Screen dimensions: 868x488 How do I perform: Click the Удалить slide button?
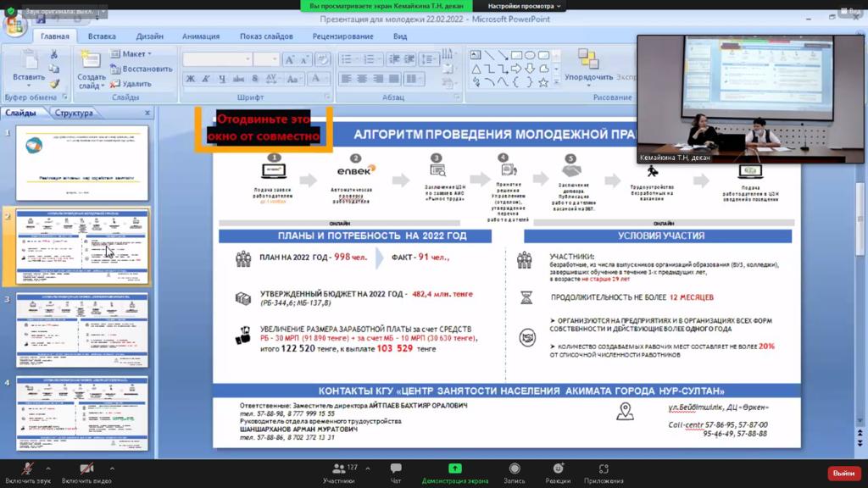click(131, 84)
